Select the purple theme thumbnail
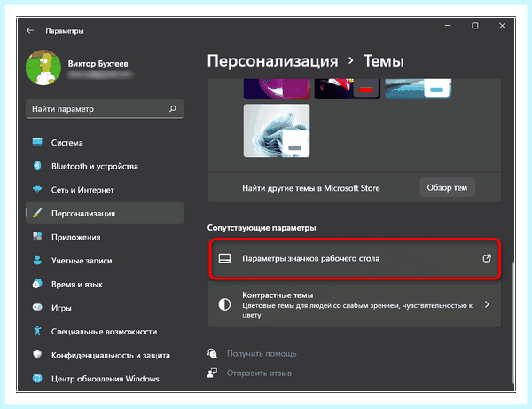 pyautogui.click(x=277, y=89)
